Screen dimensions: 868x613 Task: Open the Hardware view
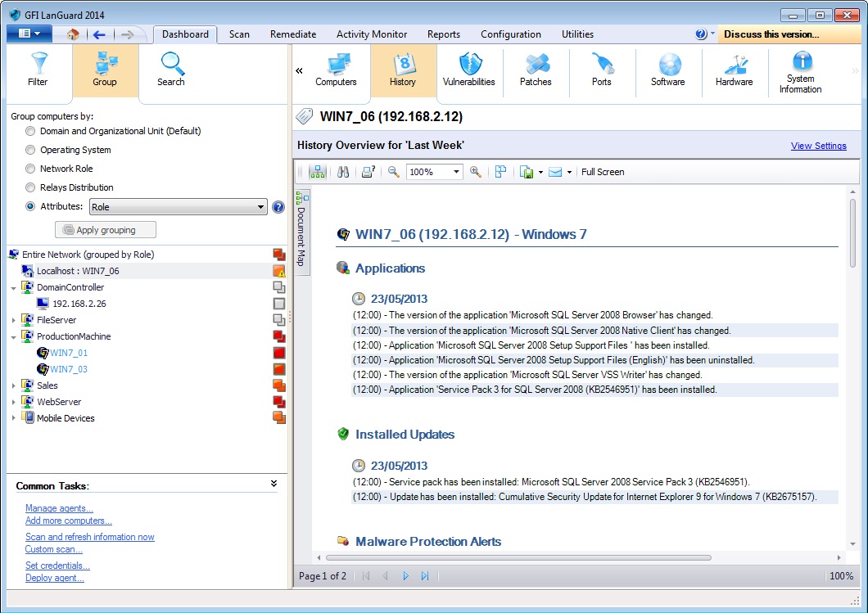pyautogui.click(x=735, y=70)
